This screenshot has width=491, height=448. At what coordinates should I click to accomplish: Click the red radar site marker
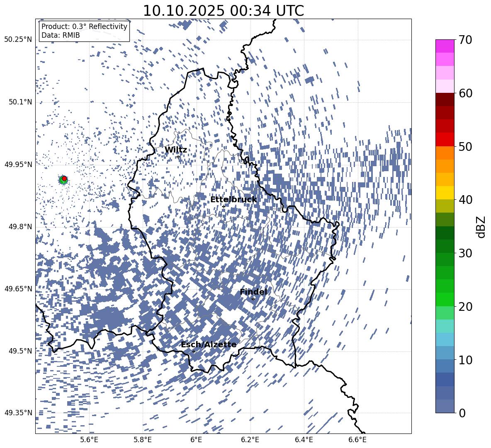click(64, 178)
